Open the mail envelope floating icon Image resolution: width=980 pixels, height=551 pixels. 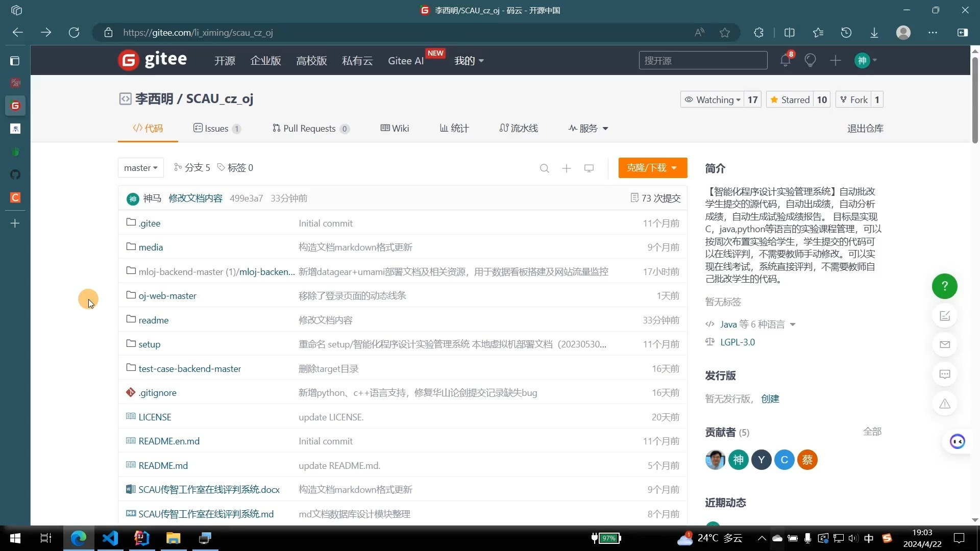944,345
